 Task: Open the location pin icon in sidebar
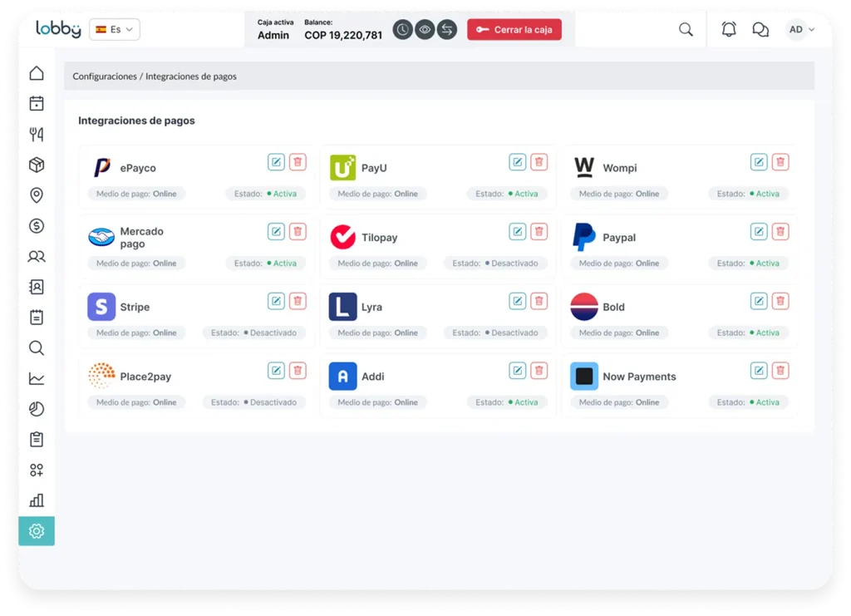37,195
